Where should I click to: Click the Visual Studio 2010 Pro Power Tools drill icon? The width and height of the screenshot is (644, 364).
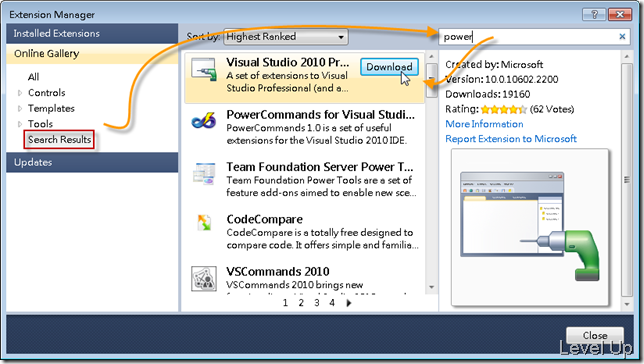[204, 70]
